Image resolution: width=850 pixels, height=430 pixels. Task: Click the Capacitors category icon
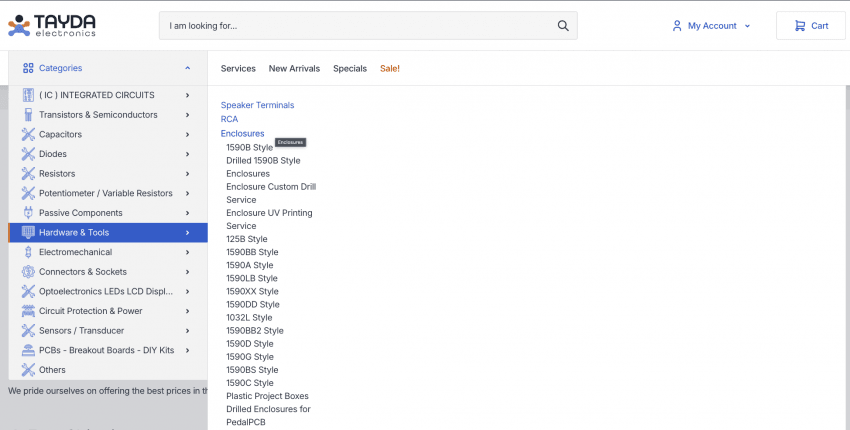[x=28, y=134]
